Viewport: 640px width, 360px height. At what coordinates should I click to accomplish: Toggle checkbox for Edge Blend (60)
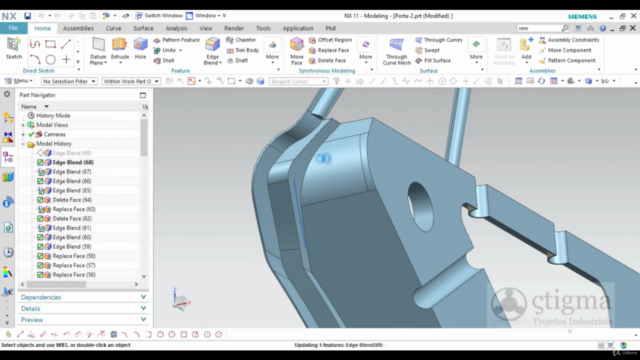(x=40, y=238)
